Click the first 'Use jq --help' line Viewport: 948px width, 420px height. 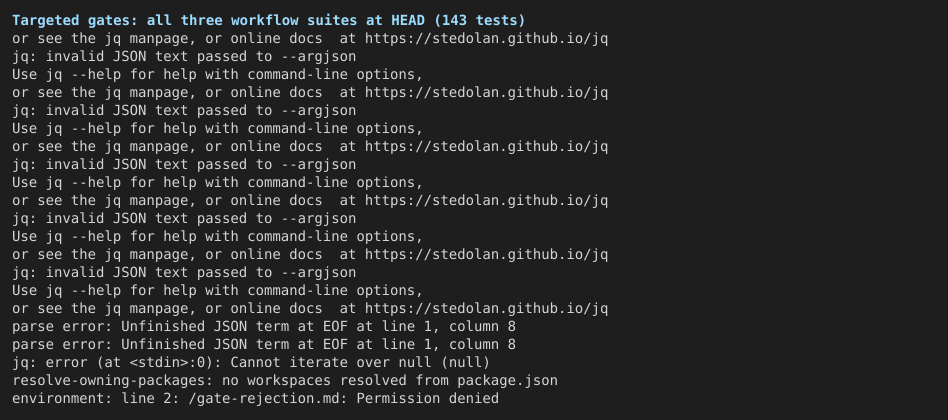(218, 75)
